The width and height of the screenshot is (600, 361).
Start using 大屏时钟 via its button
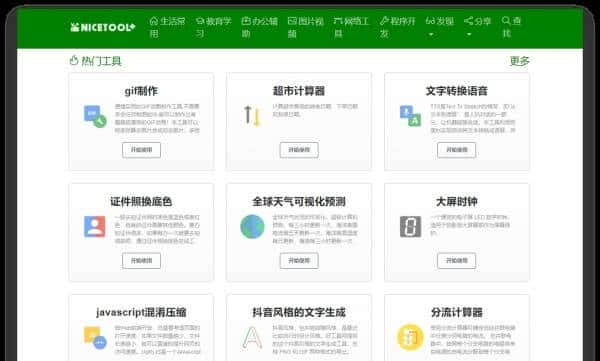point(457,261)
